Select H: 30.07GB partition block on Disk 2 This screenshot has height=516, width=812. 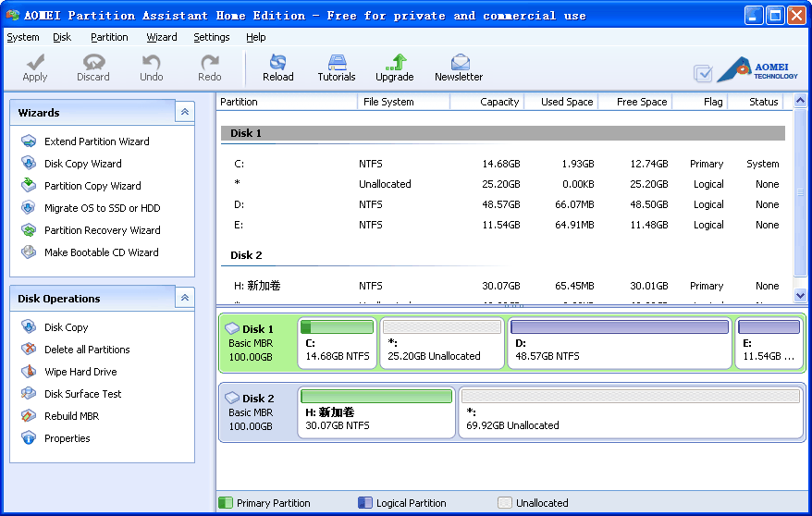point(376,412)
